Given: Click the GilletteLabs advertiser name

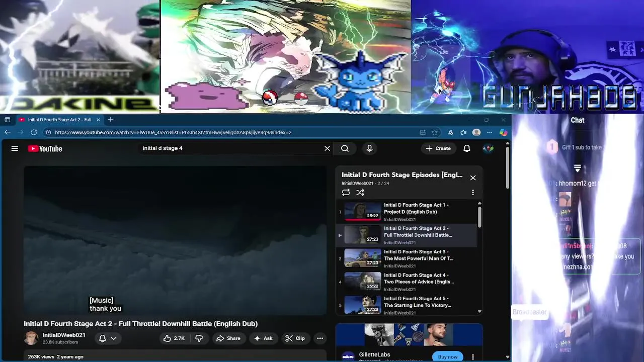Looking at the screenshot, I should click(374, 354).
